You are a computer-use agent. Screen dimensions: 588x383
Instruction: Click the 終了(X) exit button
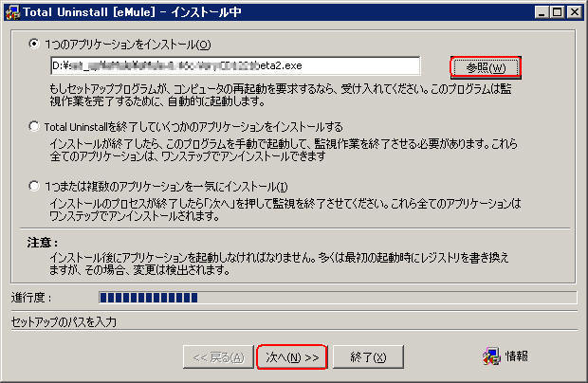[x=368, y=357]
